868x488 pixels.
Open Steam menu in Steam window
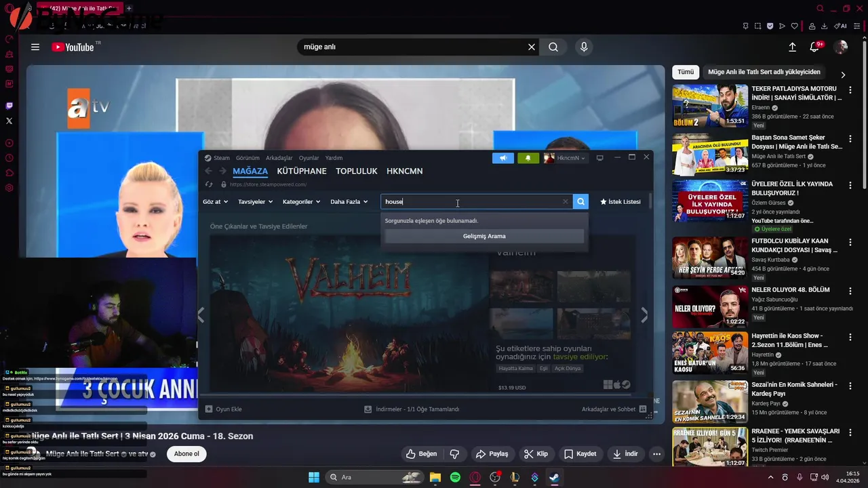222,158
